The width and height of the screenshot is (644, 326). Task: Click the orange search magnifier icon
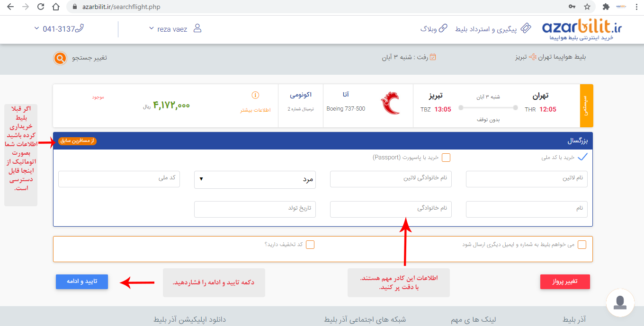pyautogui.click(x=60, y=58)
